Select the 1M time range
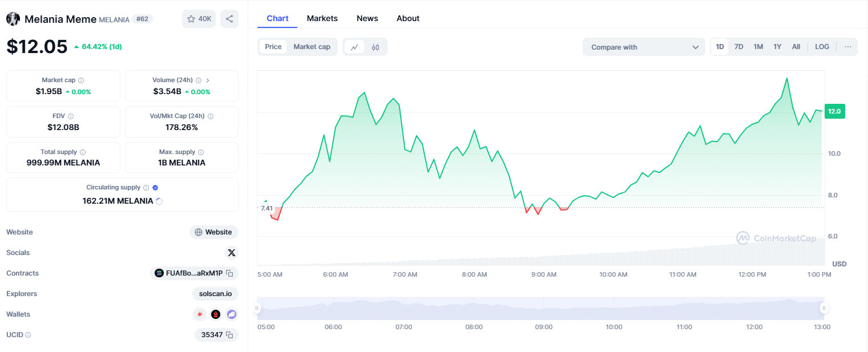868x352 pixels. [758, 47]
